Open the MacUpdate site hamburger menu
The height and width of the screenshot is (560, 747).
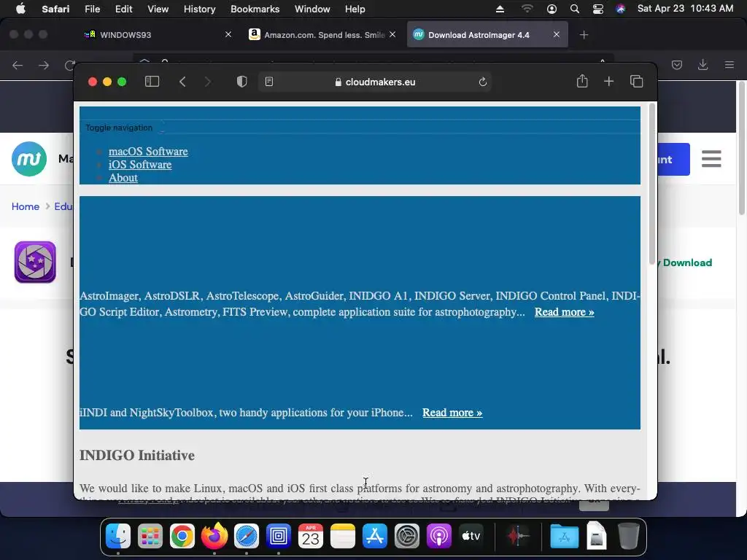(711, 159)
